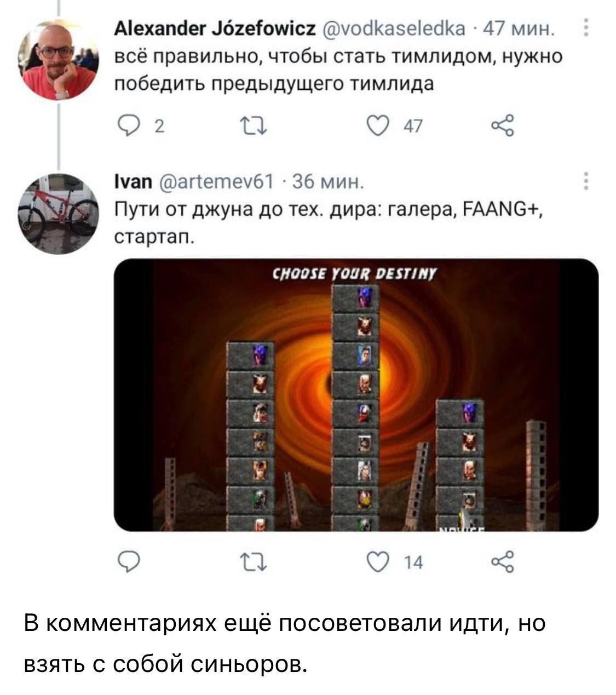Open more options for Ivan's tweet

coord(586,181)
